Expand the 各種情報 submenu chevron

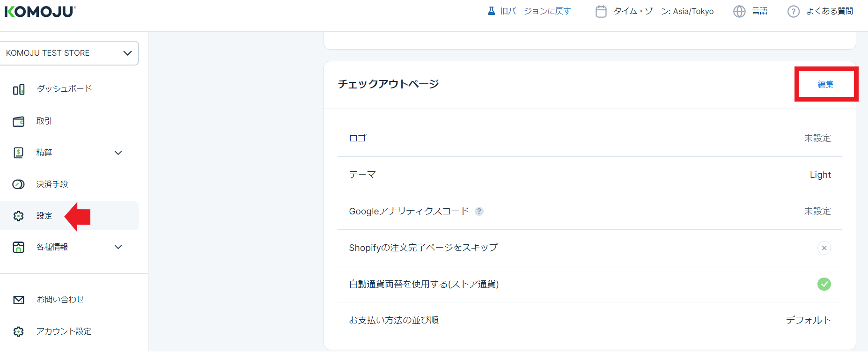pyautogui.click(x=118, y=247)
